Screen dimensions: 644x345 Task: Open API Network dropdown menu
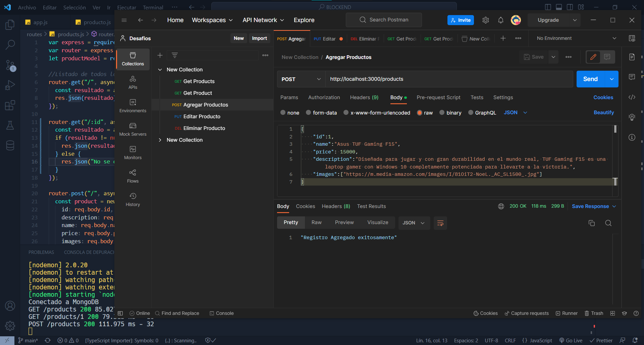[x=263, y=20]
